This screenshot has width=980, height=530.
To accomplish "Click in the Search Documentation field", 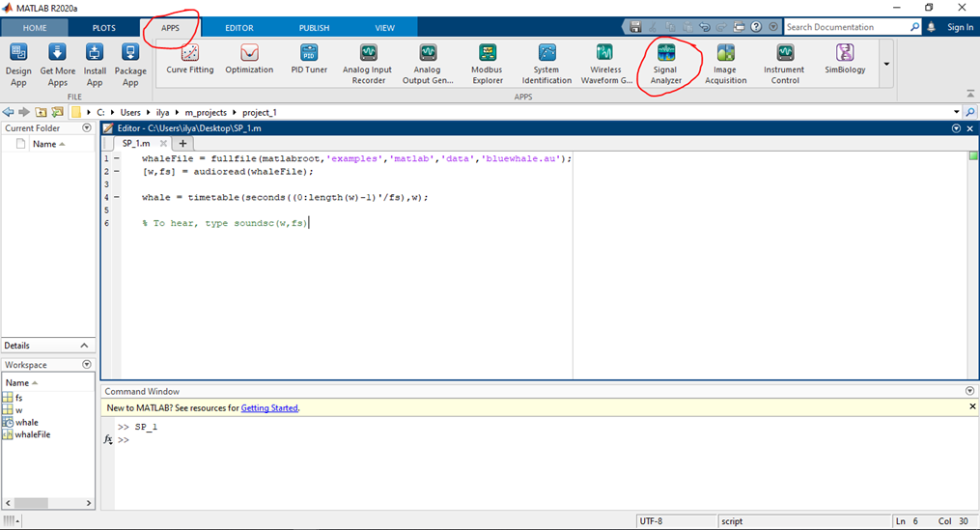I will [x=847, y=27].
